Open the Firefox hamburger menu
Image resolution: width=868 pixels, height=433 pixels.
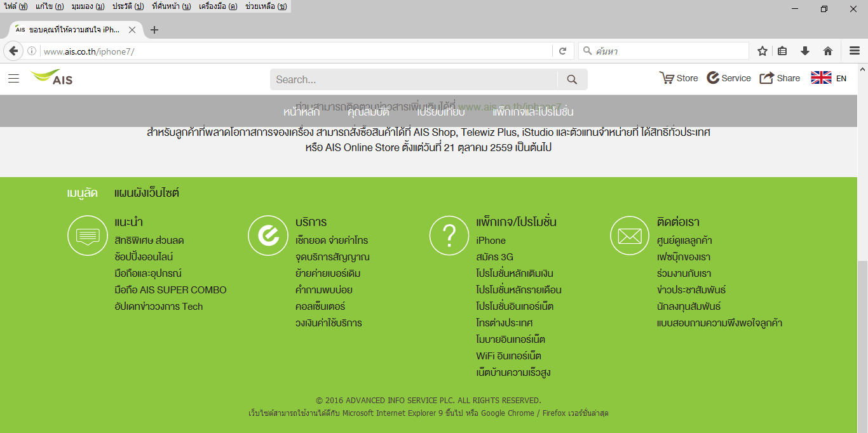pyautogui.click(x=855, y=51)
